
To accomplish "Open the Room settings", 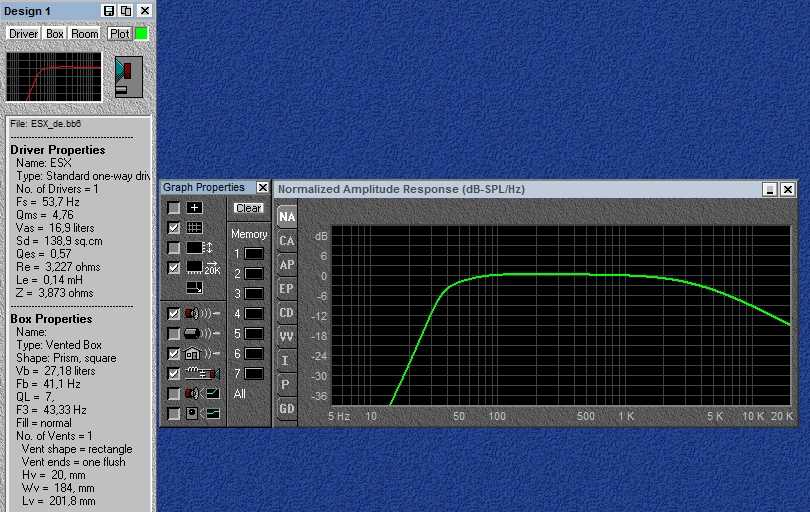I will pos(85,34).
